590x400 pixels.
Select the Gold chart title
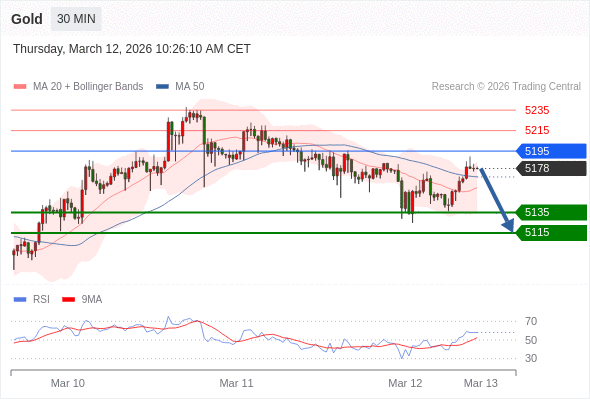tap(27, 19)
